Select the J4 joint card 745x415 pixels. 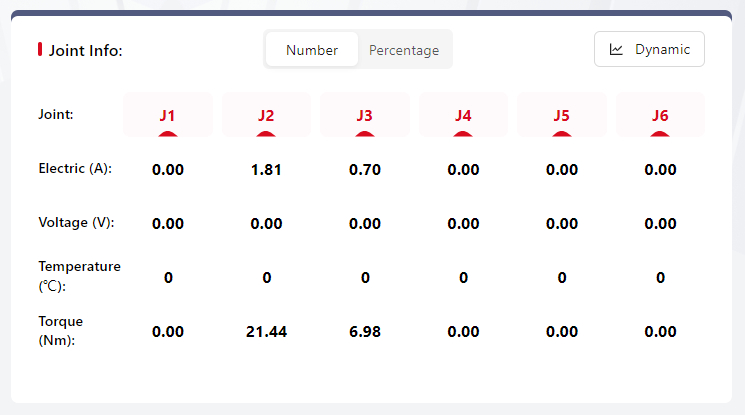pos(463,115)
